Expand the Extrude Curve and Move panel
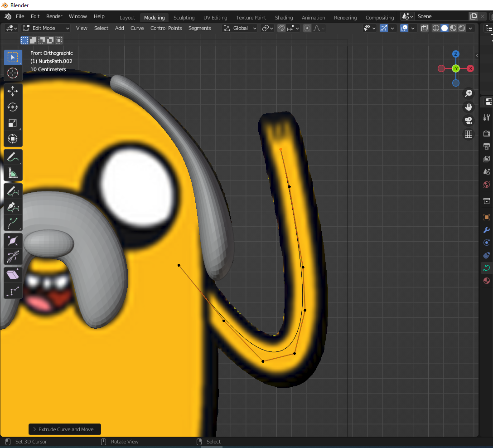Image resolution: width=493 pixels, height=448 pixels. click(65, 429)
